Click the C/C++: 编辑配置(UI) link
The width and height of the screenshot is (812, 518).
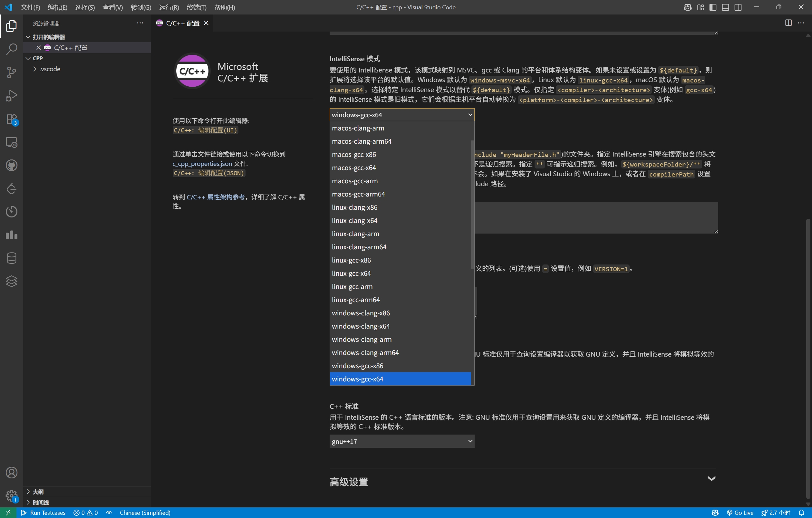[x=205, y=130]
